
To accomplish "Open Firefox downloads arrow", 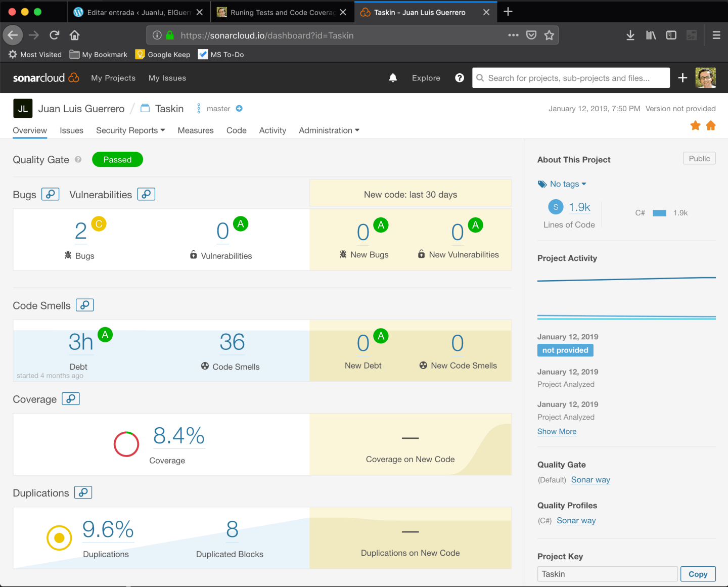I will pos(630,35).
